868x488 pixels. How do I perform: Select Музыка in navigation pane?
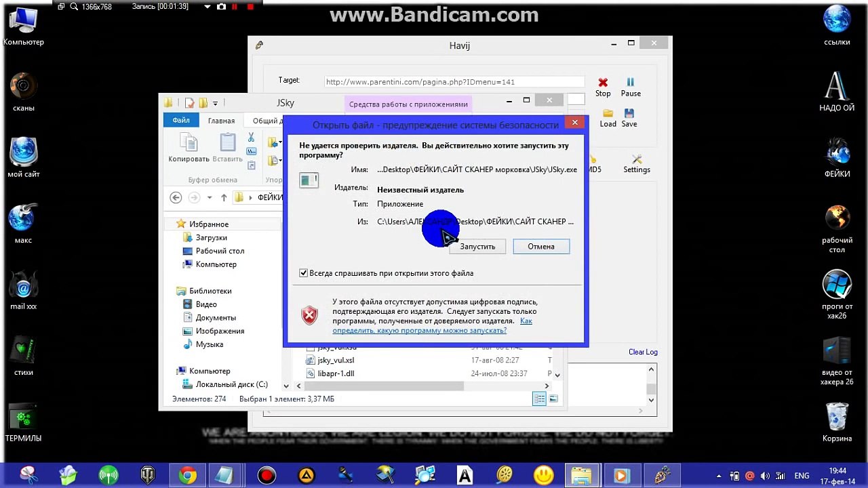209,344
